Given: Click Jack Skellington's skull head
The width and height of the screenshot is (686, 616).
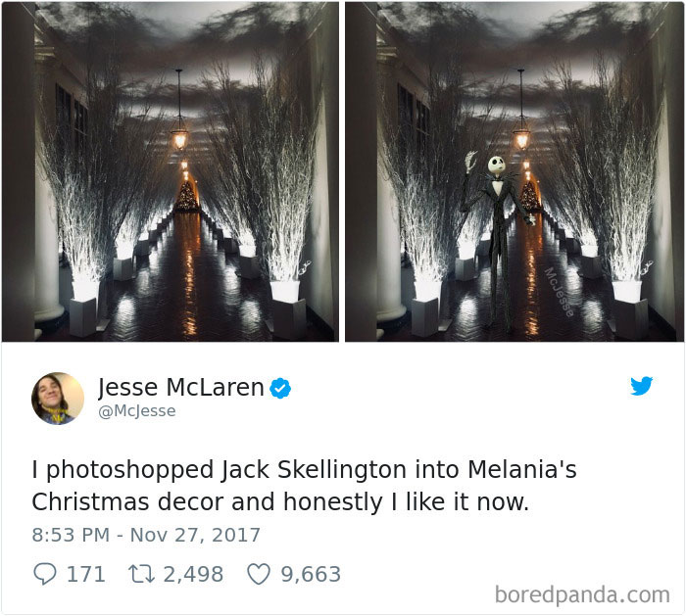Looking at the screenshot, I should coord(497,165).
